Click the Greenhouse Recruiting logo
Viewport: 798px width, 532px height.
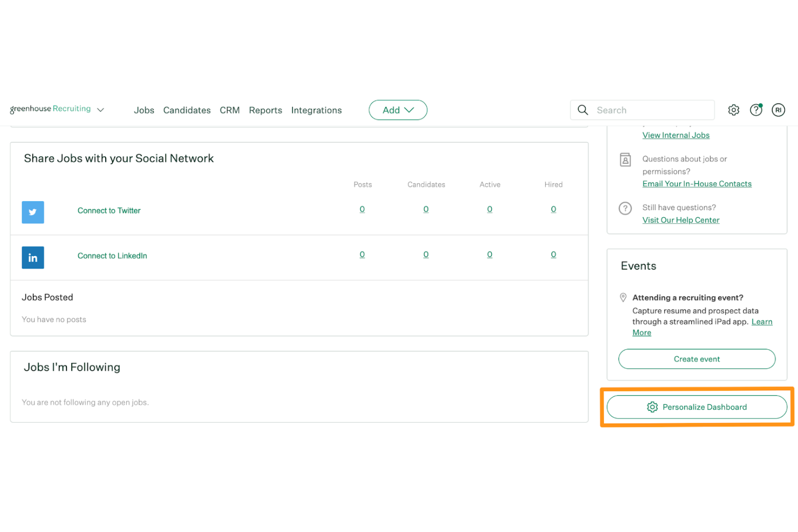[x=50, y=109]
